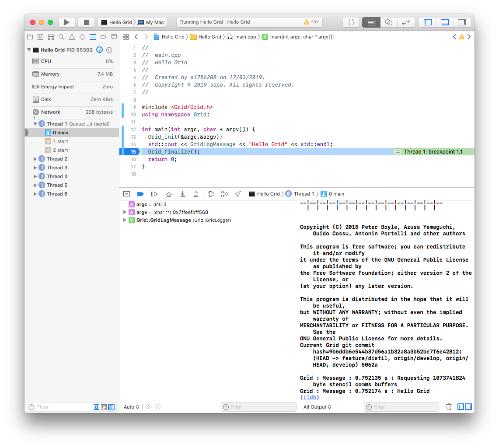499x448 pixels.
Task: Open the Report navigator
Action: (113, 37)
